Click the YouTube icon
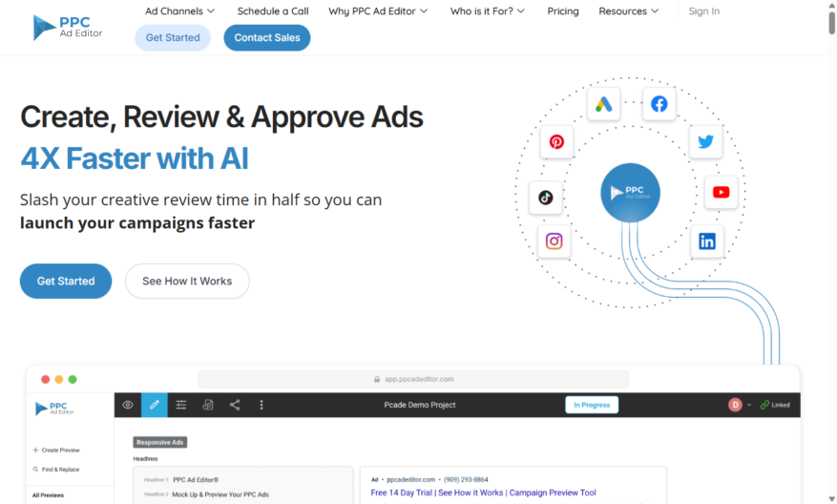Viewport: 837px width, 504px height. click(x=722, y=192)
